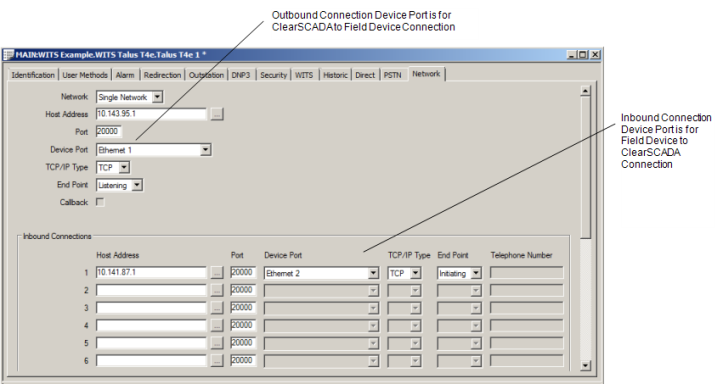Viewport: 723px width, 384px height.
Task: Click inbound row 5 Host Address field
Action: 151,343
